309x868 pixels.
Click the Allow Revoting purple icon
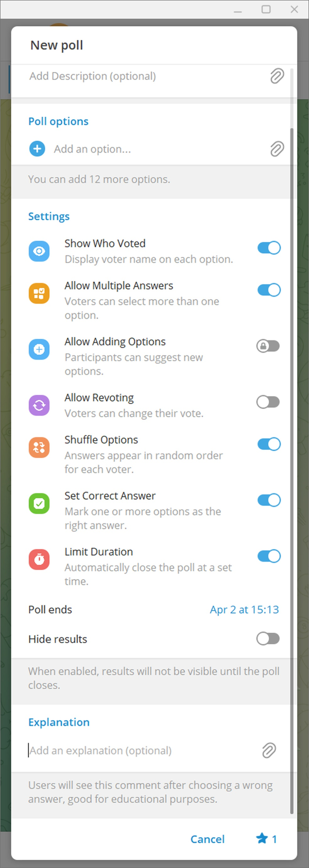coord(39,405)
